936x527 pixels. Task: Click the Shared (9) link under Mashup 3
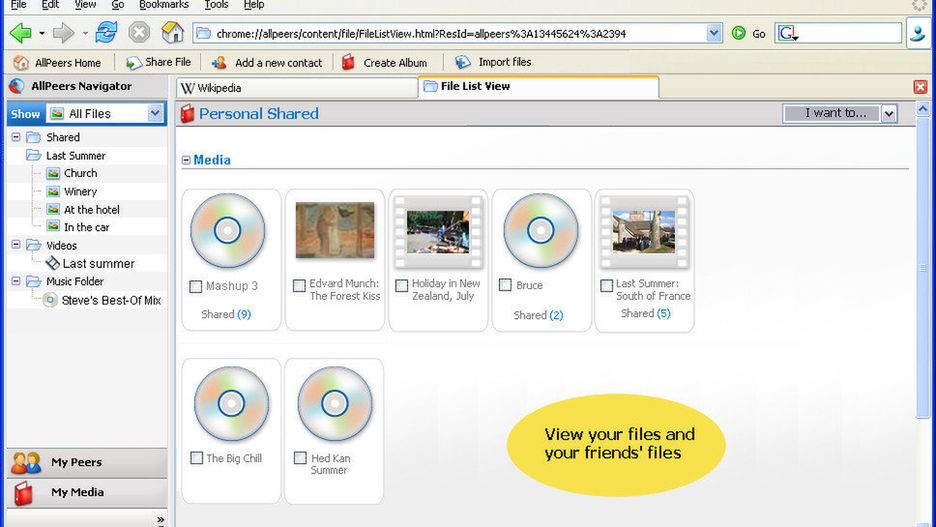226,315
